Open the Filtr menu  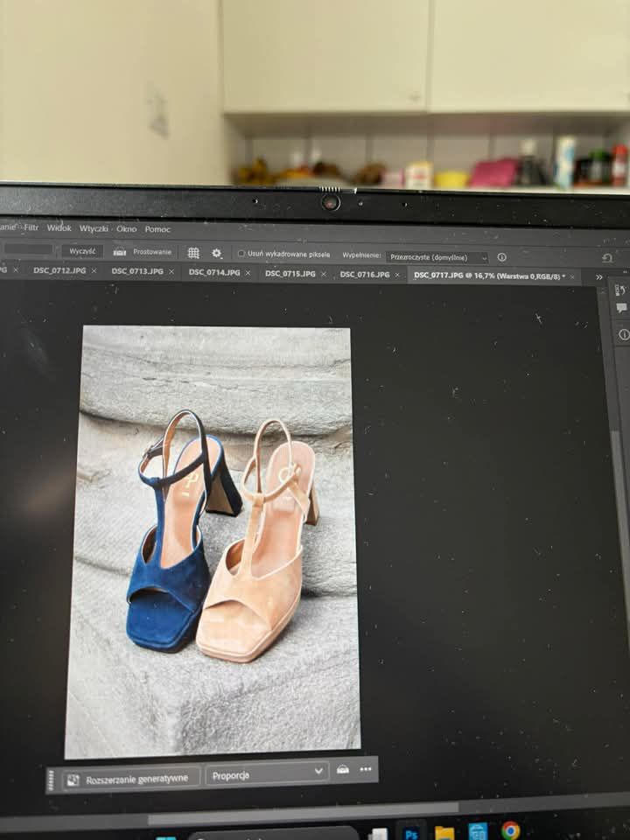[31, 227]
